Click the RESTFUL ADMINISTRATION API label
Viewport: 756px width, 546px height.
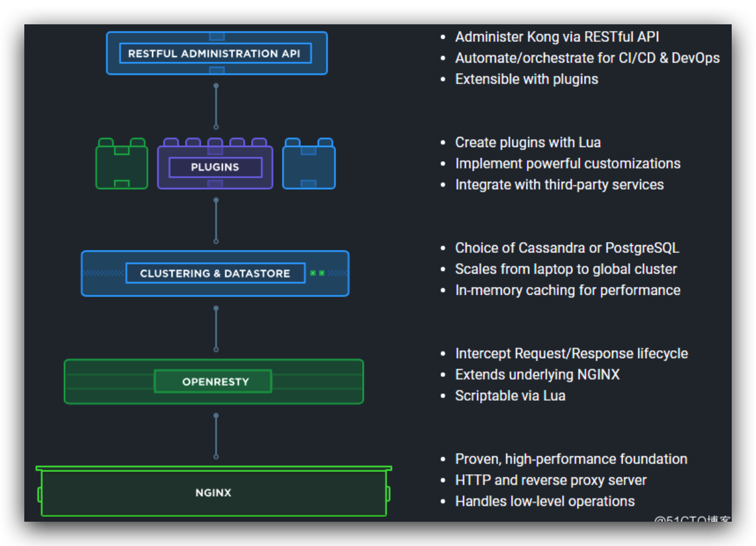215,54
